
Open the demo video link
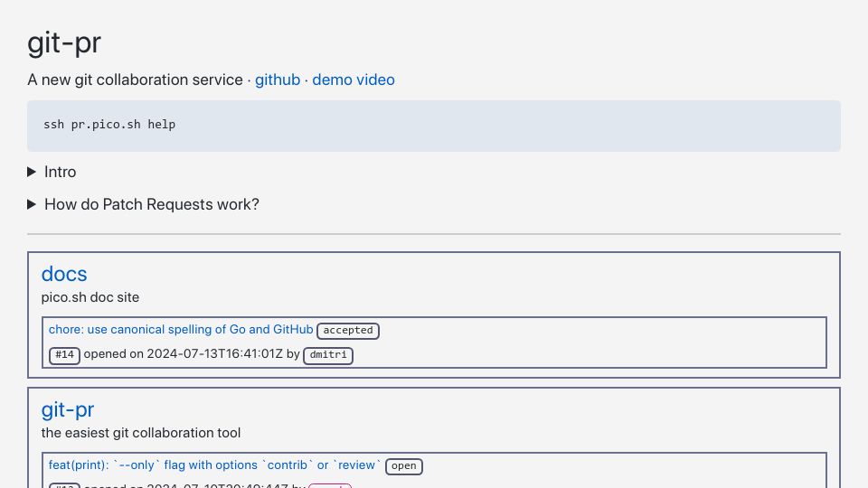[354, 80]
